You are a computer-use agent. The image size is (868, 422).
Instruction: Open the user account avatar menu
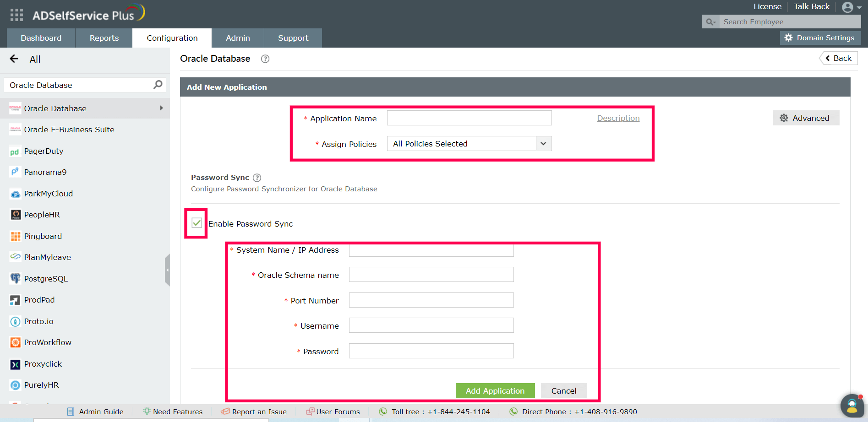click(852, 7)
